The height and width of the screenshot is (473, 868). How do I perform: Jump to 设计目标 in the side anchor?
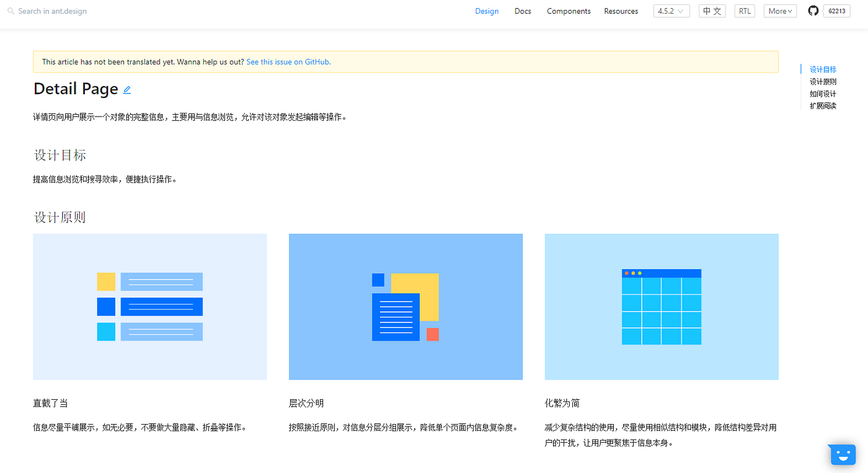pos(823,69)
